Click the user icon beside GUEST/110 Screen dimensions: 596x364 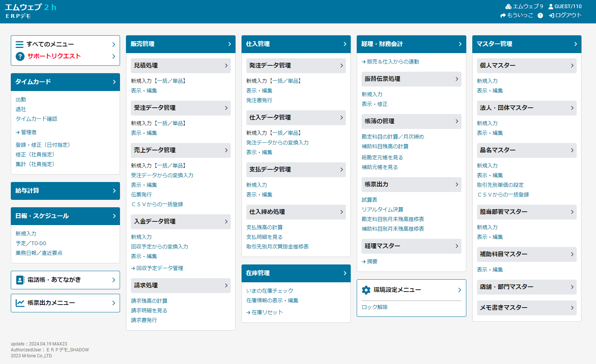pos(551,7)
